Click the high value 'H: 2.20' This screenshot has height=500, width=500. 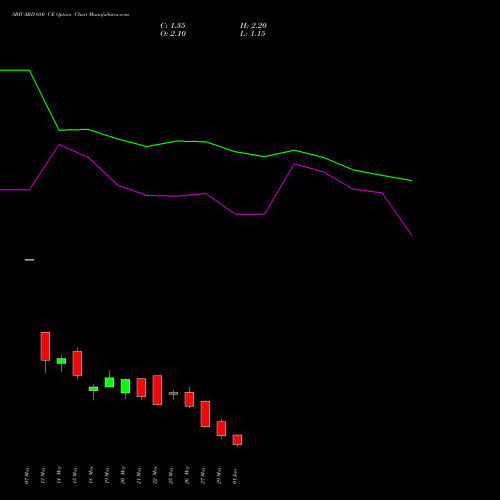coord(253,26)
